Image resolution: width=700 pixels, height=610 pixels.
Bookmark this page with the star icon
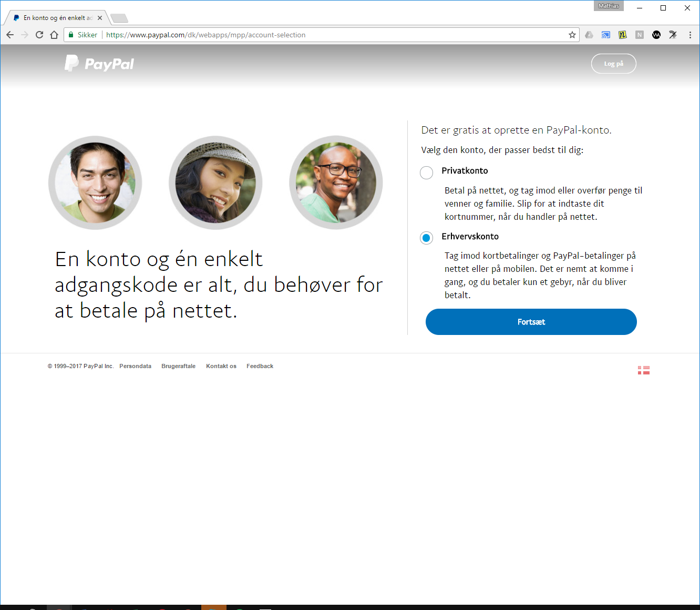[572, 35]
